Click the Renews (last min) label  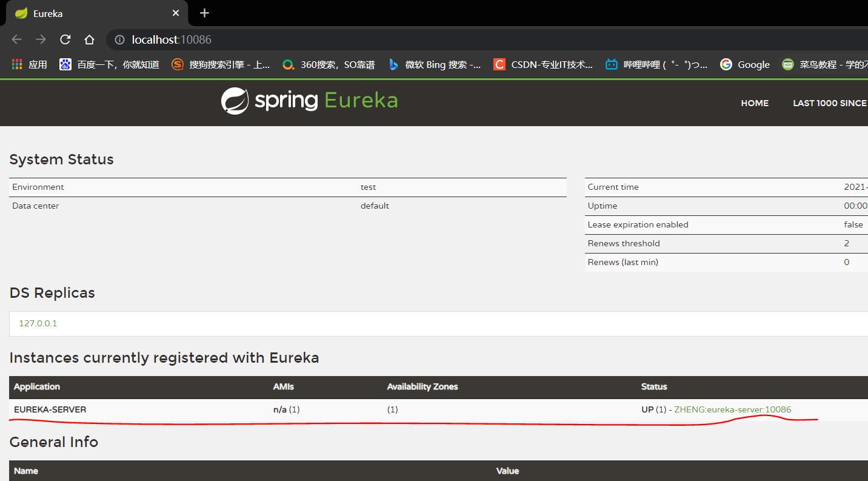[x=623, y=262]
